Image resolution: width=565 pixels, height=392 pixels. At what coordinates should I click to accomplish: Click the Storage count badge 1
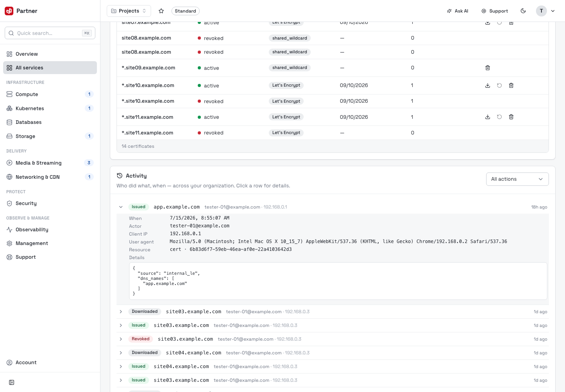pyautogui.click(x=89, y=136)
